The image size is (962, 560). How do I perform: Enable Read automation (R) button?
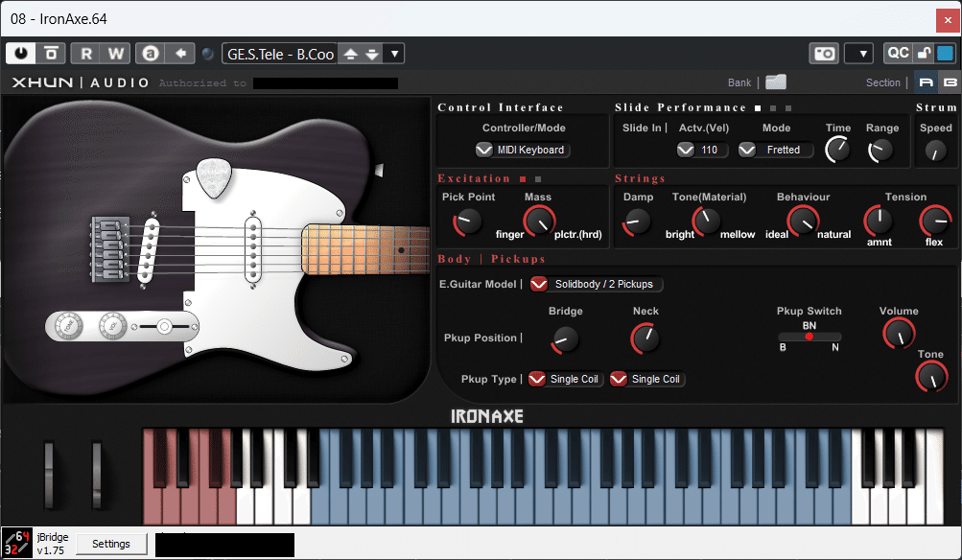tap(86, 54)
